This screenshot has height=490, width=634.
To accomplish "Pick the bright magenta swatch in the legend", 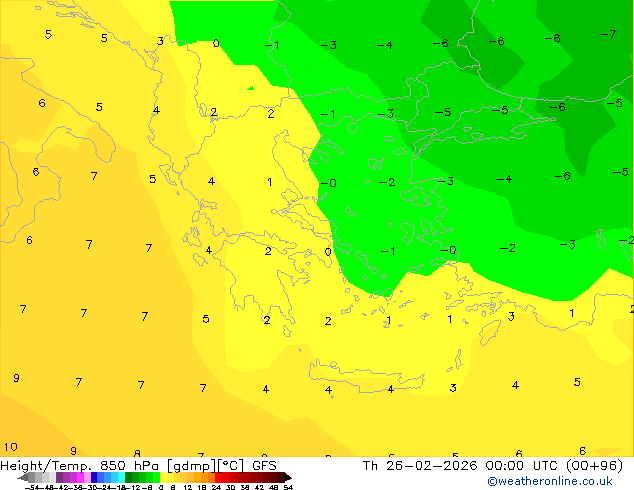I will pos(80,477).
